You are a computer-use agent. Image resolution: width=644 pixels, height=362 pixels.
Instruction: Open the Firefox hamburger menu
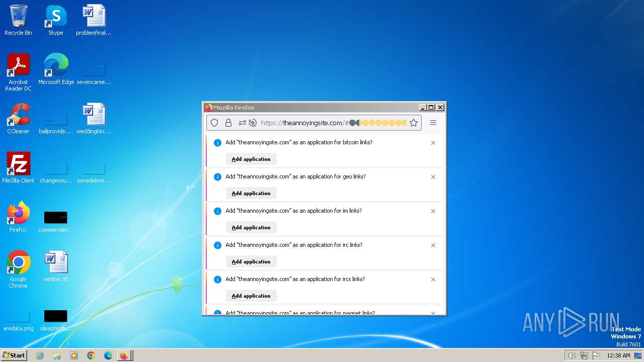433,123
